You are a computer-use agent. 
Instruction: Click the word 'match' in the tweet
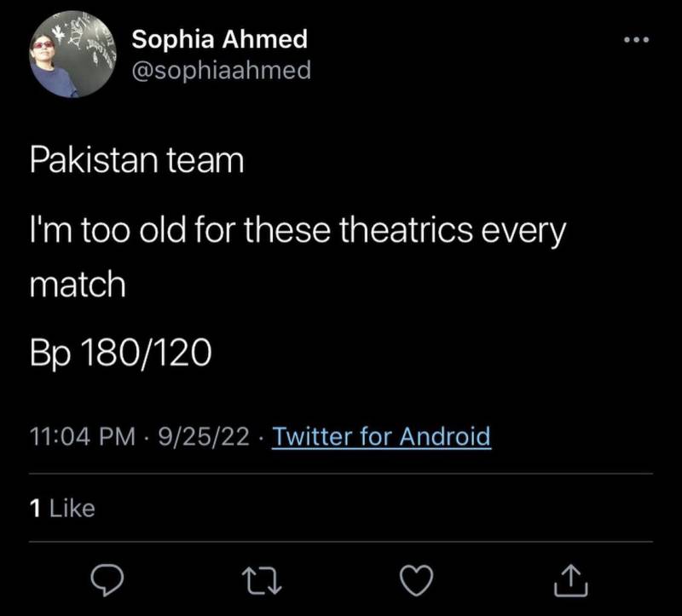(78, 285)
